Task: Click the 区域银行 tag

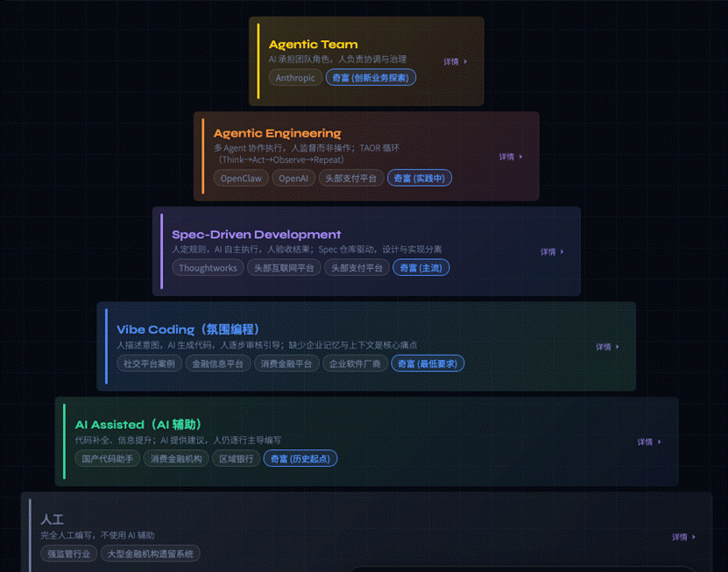Action: [x=237, y=459]
